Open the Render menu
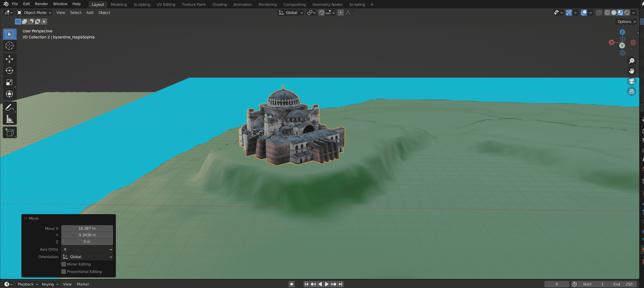644x288 pixels. pos(41,4)
